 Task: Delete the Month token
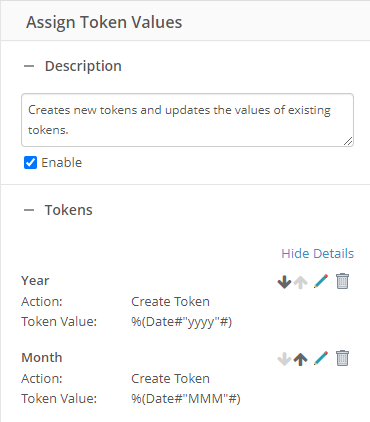[342, 358]
